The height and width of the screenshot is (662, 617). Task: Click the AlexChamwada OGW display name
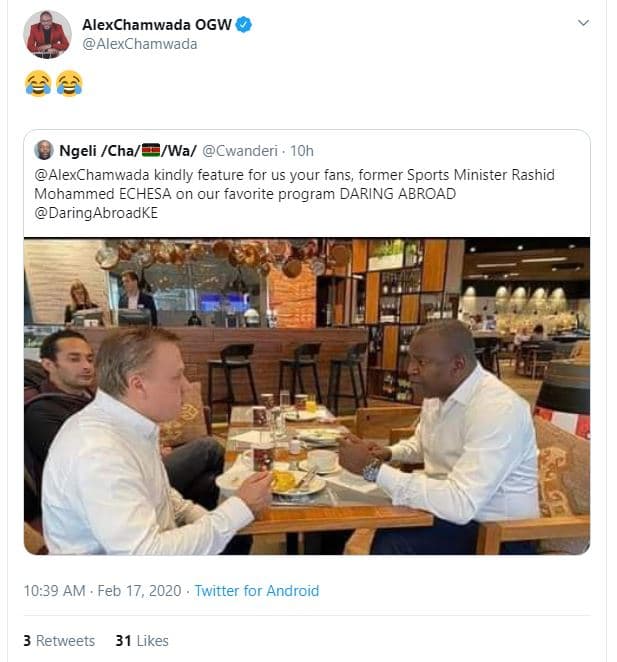click(x=158, y=24)
